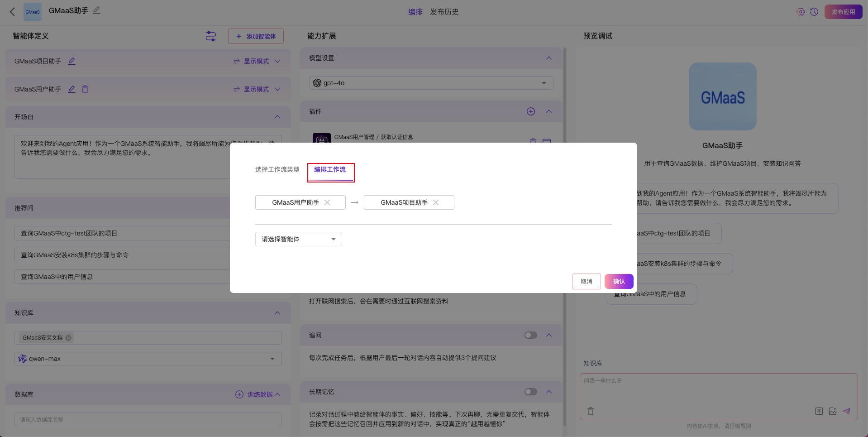Expand 显示模式 for GMaaS用户助手

[x=257, y=89]
